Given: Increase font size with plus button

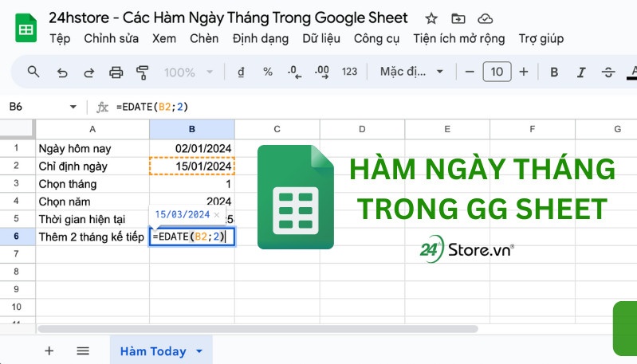Looking at the screenshot, I should coord(524,72).
